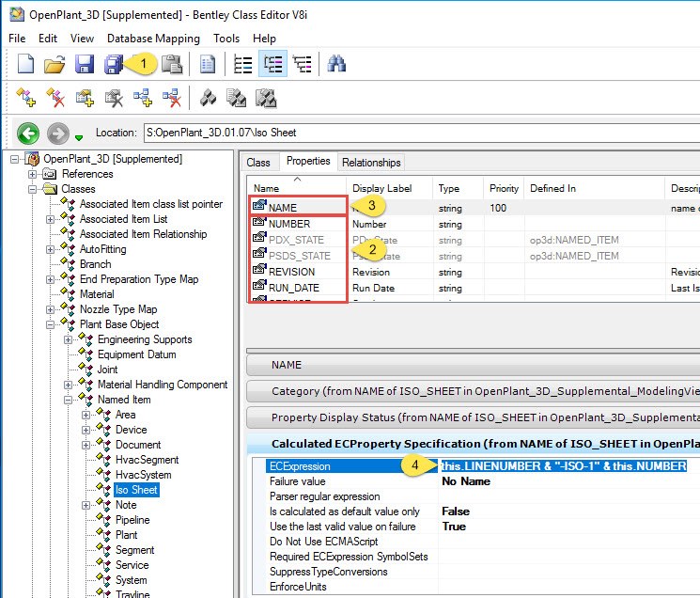The width and height of the screenshot is (700, 598).
Task: Sort by the Display Label column header
Action: (x=389, y=188)
